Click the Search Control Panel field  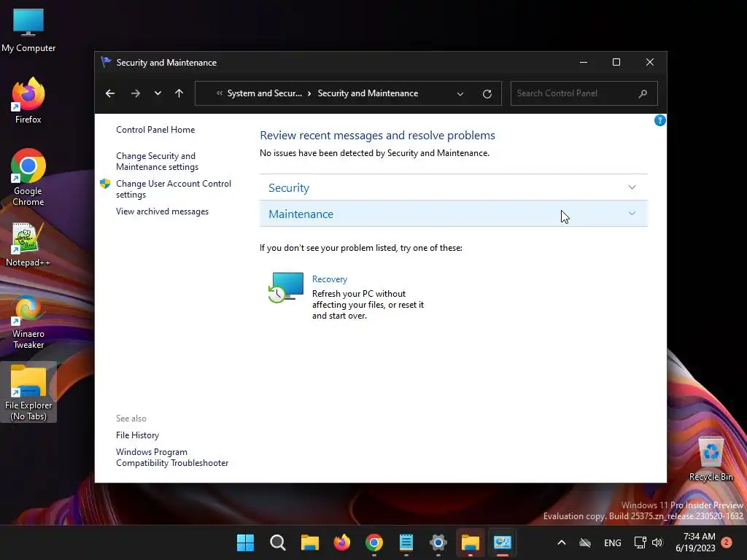point(584,93)
